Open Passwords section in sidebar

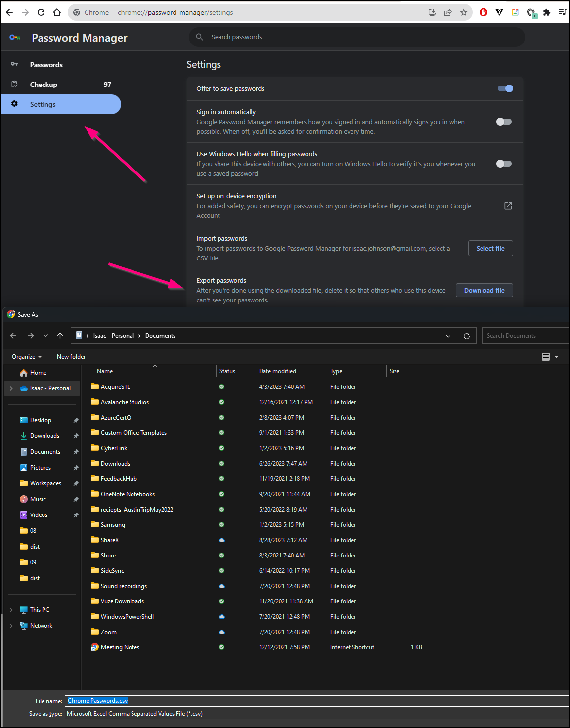(x=46, y=65)
